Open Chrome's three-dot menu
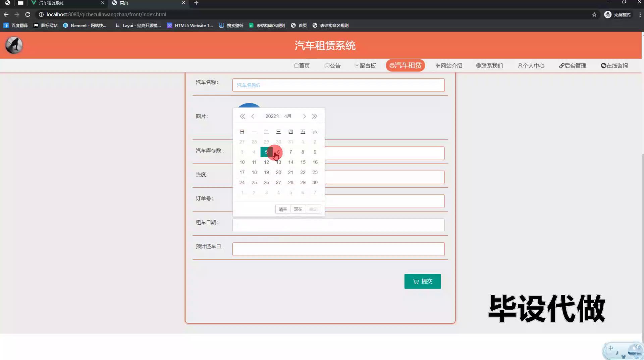 [x=640, y=14]
